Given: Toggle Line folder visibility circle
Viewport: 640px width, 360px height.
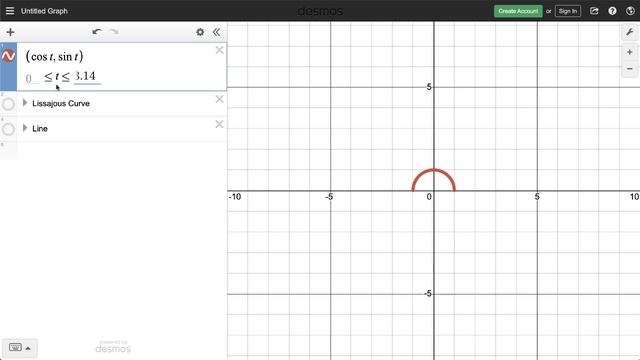Looking at the screenshot, I should (x=8, y=129).
